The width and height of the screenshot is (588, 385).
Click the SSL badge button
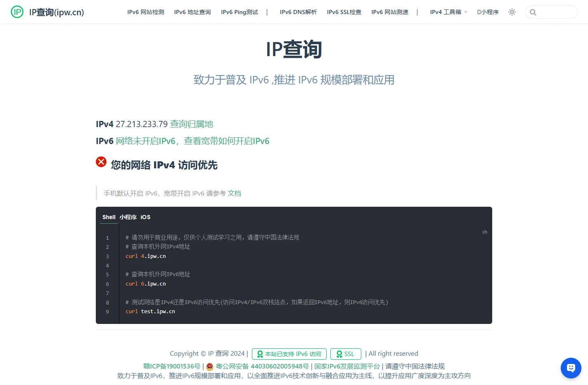click(346, 354)
